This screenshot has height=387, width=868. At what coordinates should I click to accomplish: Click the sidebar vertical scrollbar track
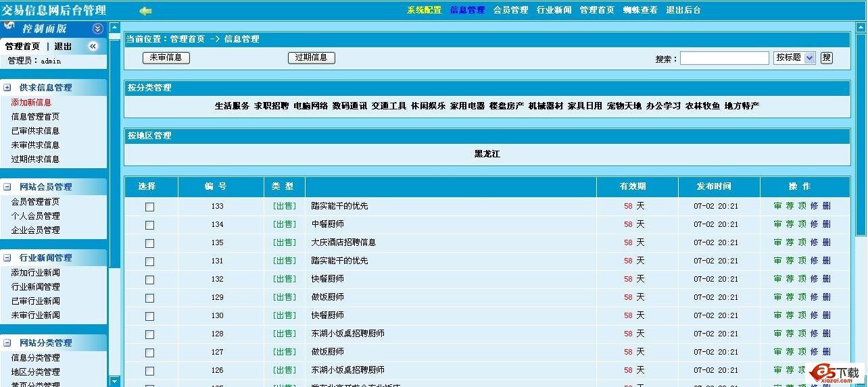pyautogui.click(x=115, y=321)
